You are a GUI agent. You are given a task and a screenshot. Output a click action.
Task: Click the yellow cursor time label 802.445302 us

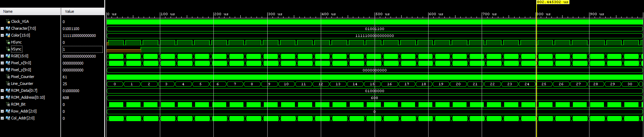(552, 2)
